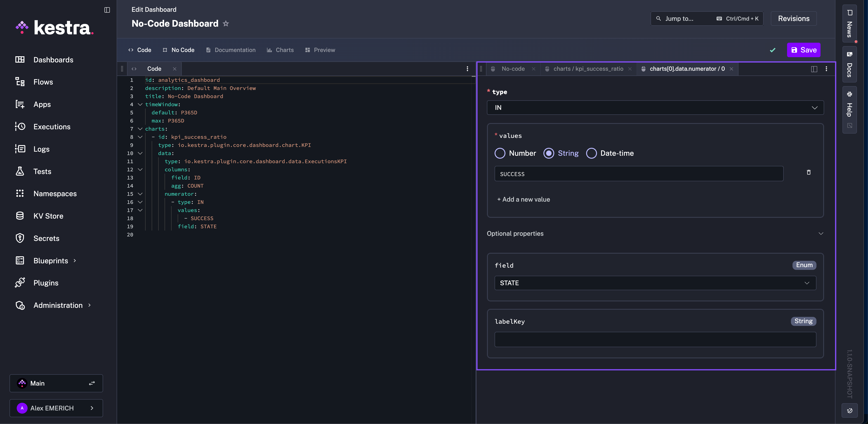This screenshot has width=868, height=424.
Task: Delete the SUCCESS value with trash icon
Action: 808,173
